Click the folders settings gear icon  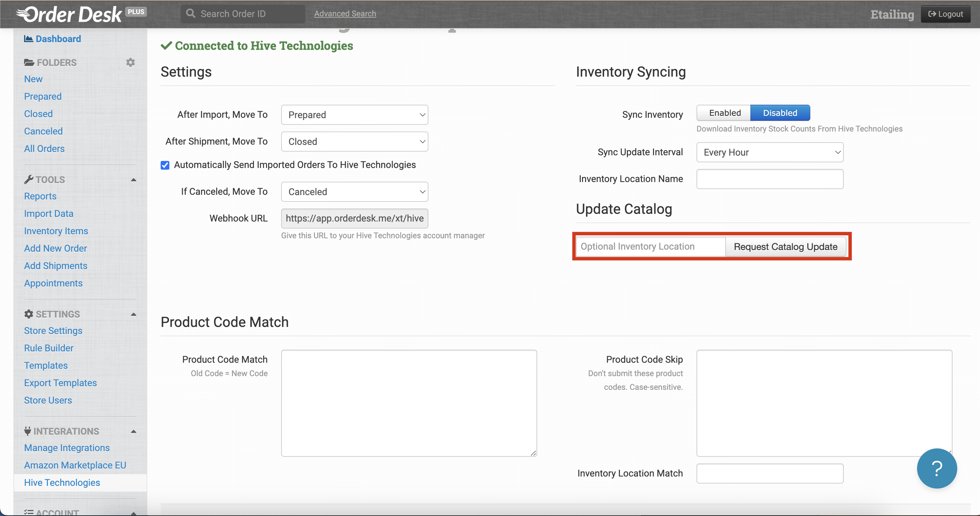[x=131, y=62]
